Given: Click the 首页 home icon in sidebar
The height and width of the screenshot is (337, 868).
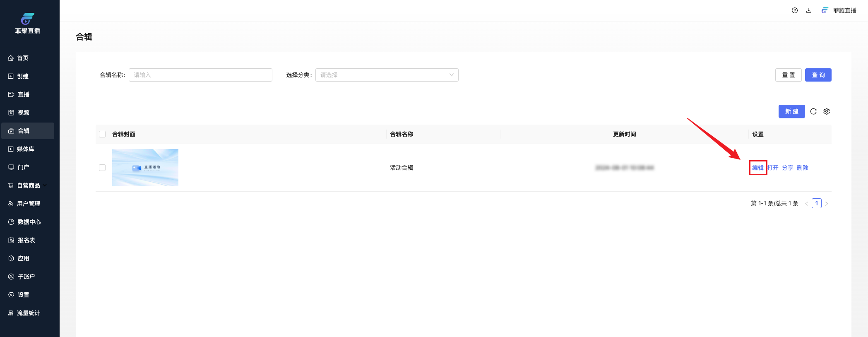Looking at the screenshot, I should point(11,58).
